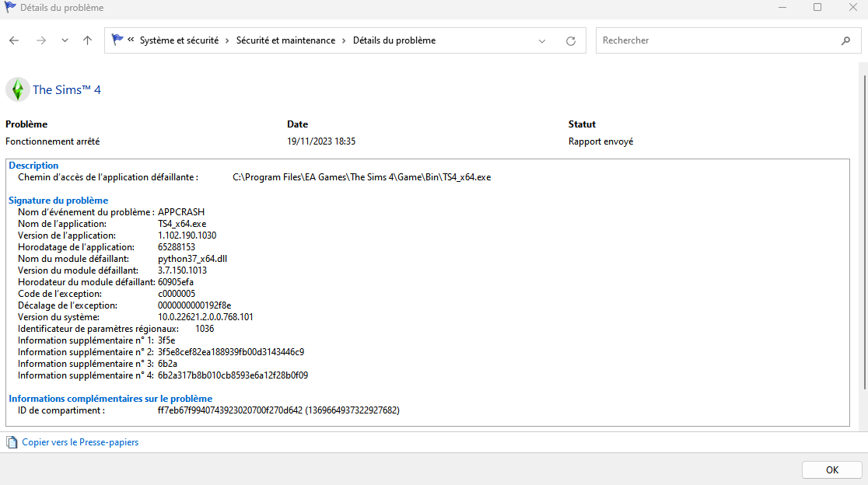
Task: Click hash 3f5e8cef82ea188939fb00d3143446c9
Action: (231, 352)
